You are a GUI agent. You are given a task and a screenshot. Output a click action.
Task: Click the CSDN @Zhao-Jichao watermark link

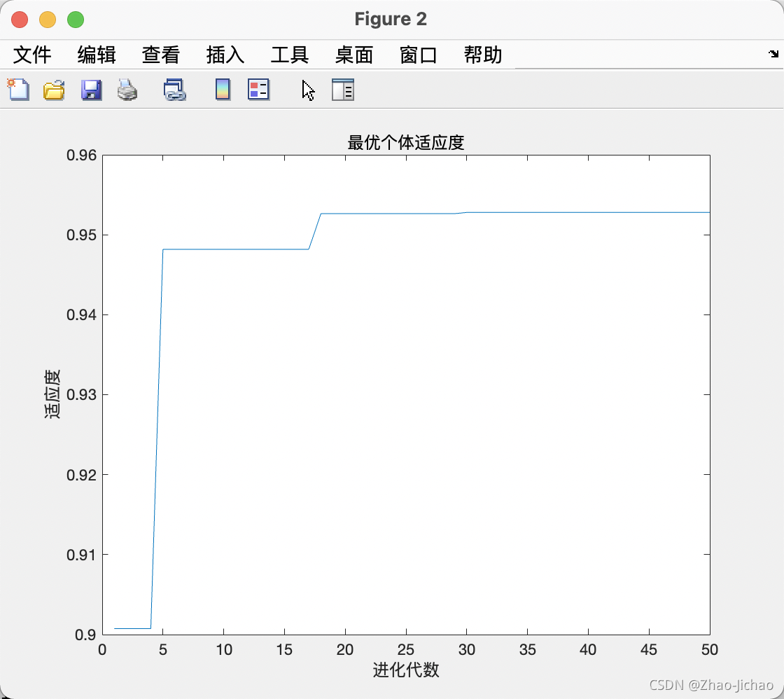(711, 685)
